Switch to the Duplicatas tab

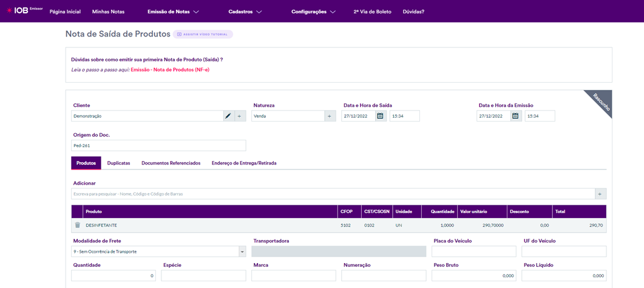(118, 163)
